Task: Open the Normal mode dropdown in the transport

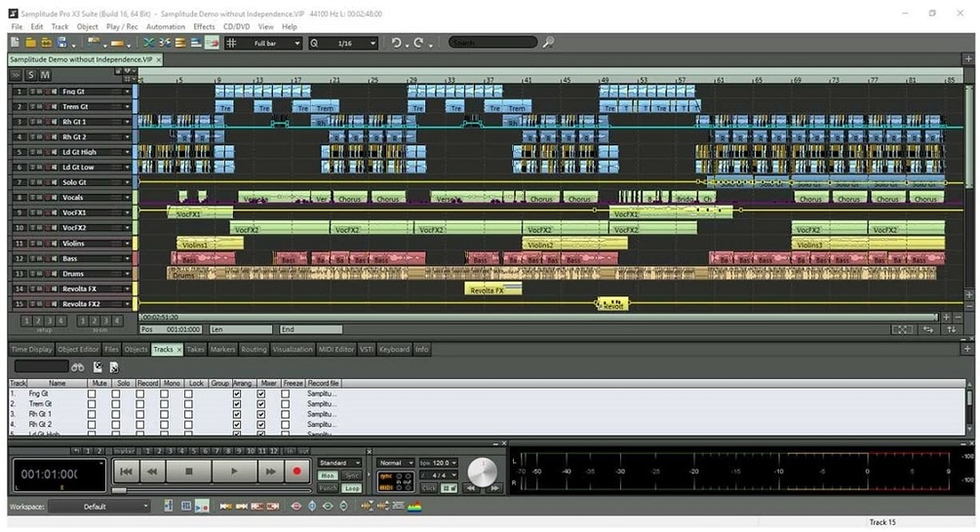Action: [396, 463]
